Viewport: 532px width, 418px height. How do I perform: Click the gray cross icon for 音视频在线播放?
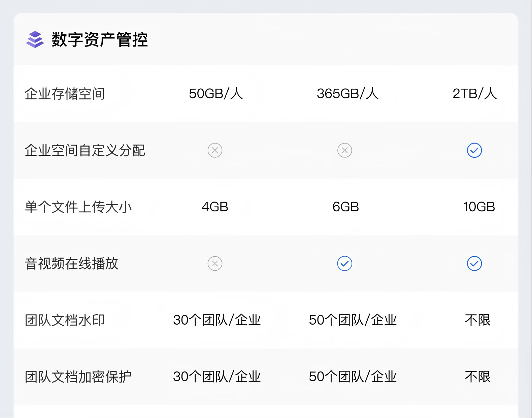pyautogui.click(x=215, y=264)
